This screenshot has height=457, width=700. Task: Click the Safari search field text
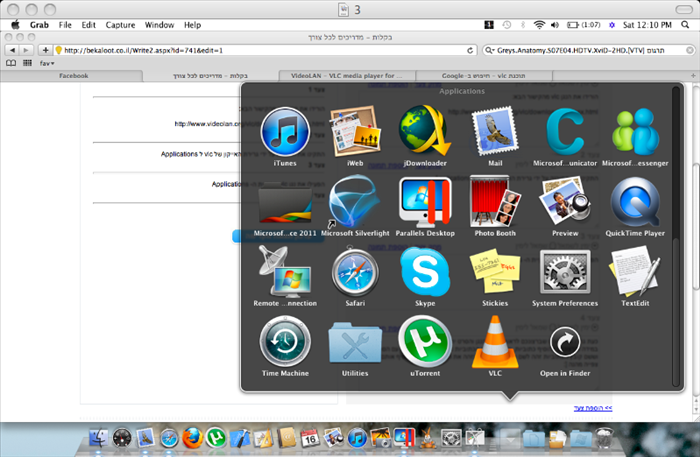click(x=580, y=50)
